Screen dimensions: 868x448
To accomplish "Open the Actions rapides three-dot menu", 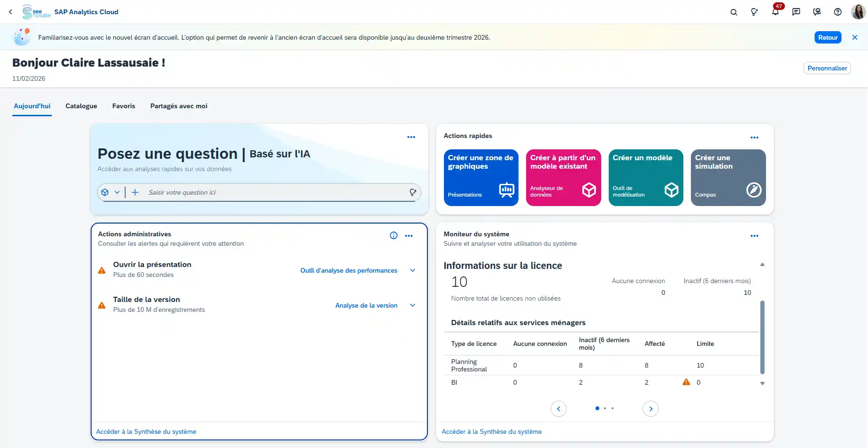I will [754, 138].
